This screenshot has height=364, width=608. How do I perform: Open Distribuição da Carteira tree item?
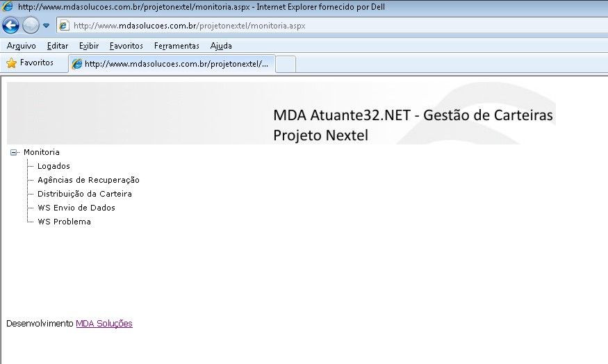pos(85,194)
